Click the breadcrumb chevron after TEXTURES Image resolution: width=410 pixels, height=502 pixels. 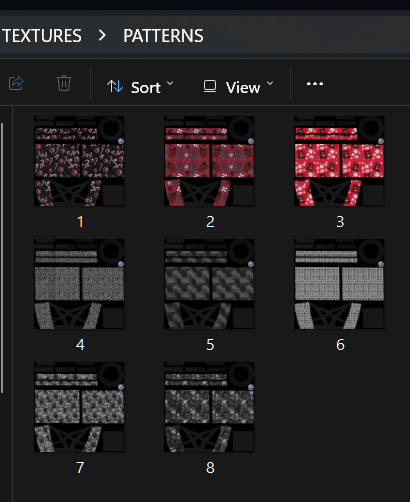click(102, 35)
